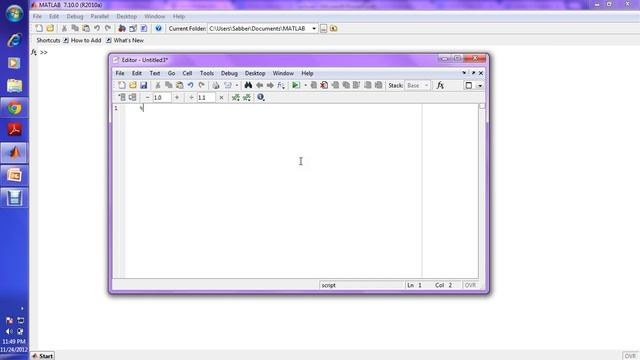The width and height of the screenshot is (640, 360).
Task: Paste clipboard using Editor toolbar icon
Action: 180,85
